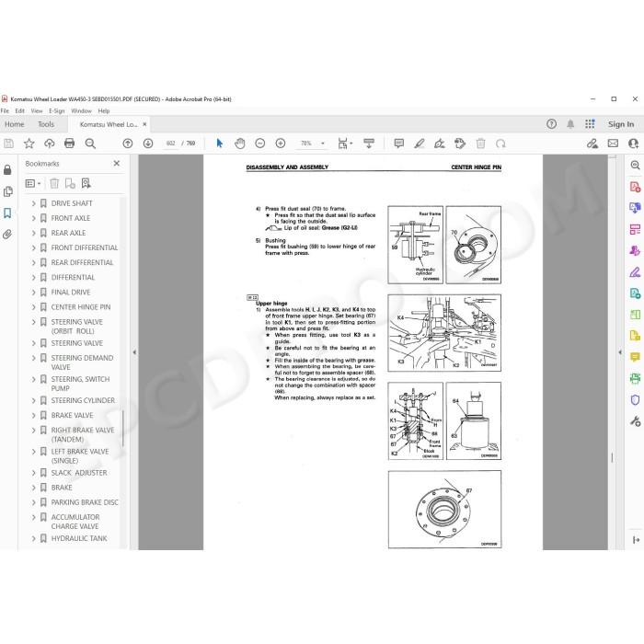644x644 pixels.
Task: Click the zoom percentage field
Action: click(306, 144)
